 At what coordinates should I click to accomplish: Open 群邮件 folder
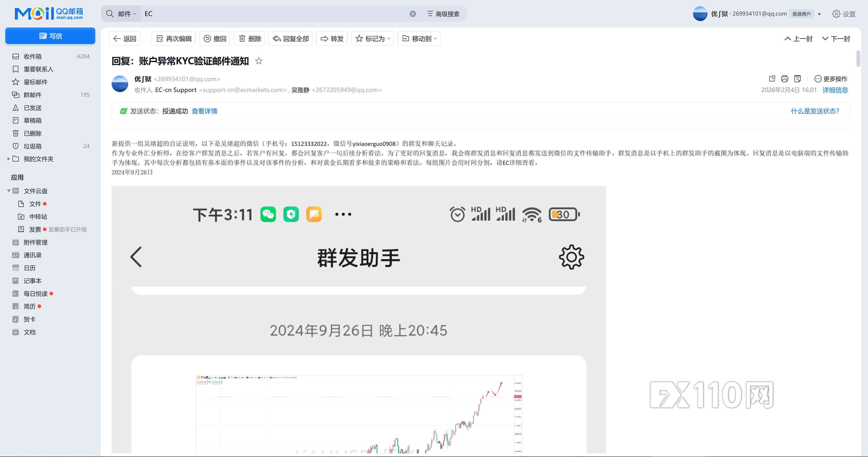[51, 95]
